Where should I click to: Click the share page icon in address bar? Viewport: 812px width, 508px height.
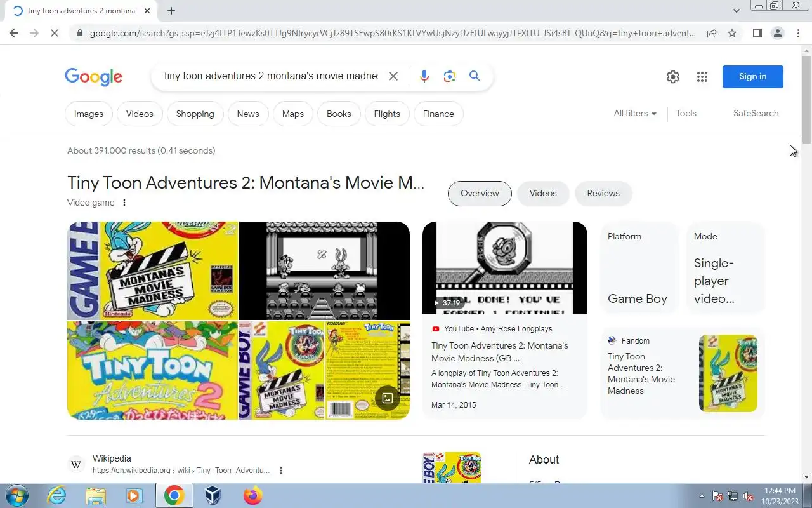coord(712,33)
